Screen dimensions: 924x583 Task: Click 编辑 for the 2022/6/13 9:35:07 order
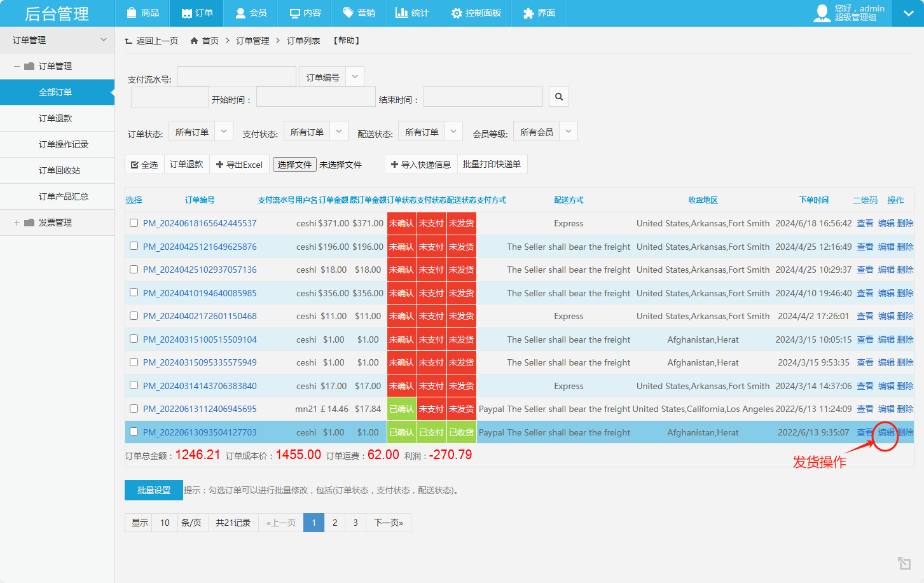point(886,432)
